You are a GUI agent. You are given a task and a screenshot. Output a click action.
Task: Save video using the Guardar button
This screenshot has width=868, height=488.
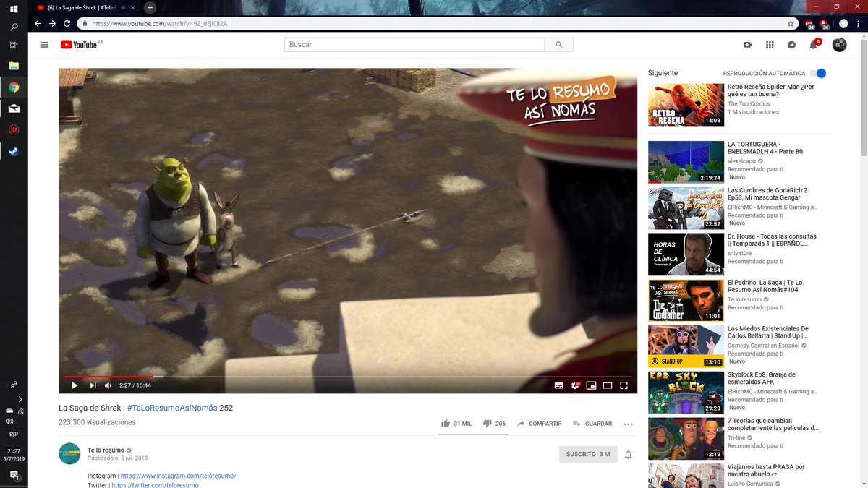592,424
